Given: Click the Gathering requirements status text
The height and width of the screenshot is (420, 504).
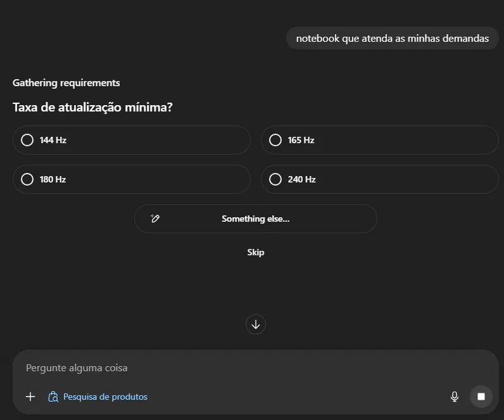Looking at the screenshot, I should click(x=66, y=83).
